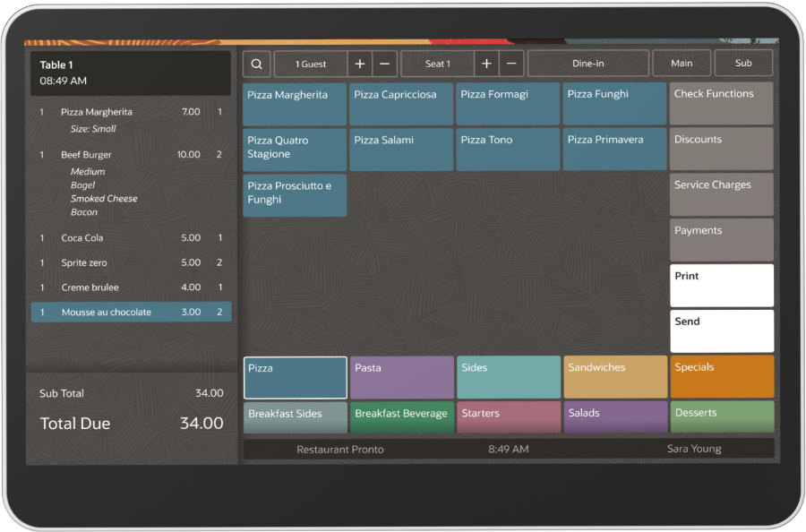Open Service Charges
Viewport: 806px width, 532px height.
pos(722,194)
